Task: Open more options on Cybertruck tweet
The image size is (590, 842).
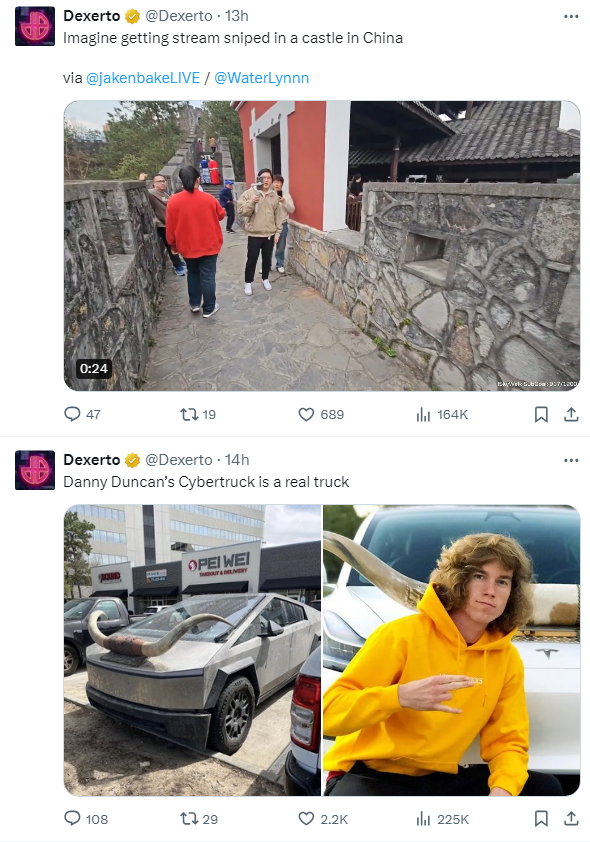Action: [571, 460]
